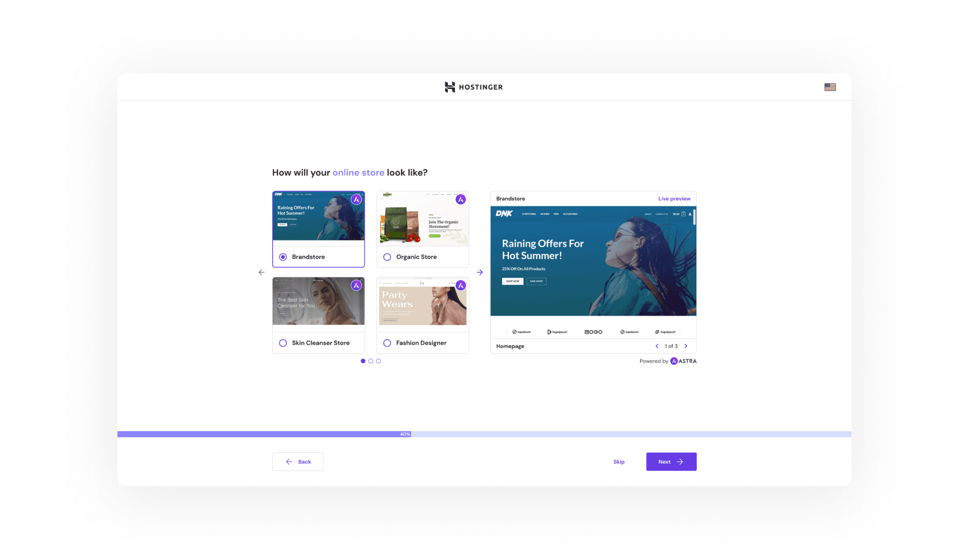The image size is (969, 560).
Task: Go to previous preview page chevron
Action: (657, 346)
